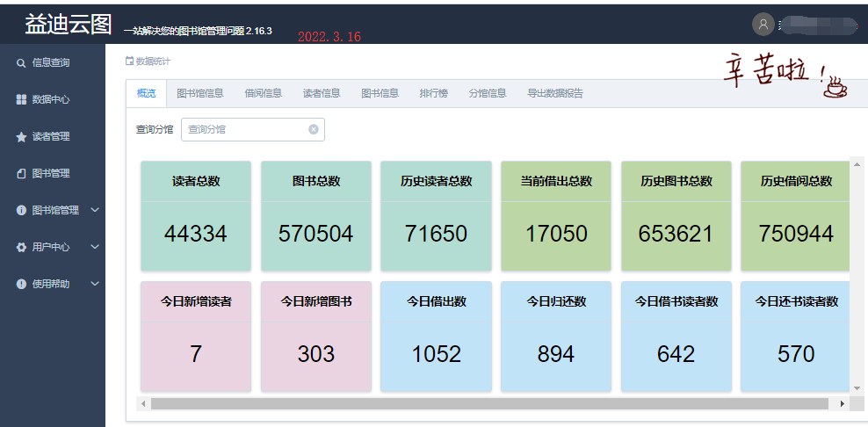Expand the 图书馆管理 submenu chevron

pos(95,210)
